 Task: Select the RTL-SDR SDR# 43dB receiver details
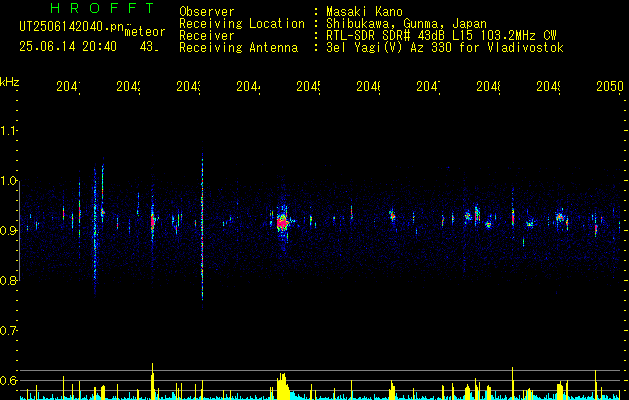pyautogui.click(x=441, y=36)
